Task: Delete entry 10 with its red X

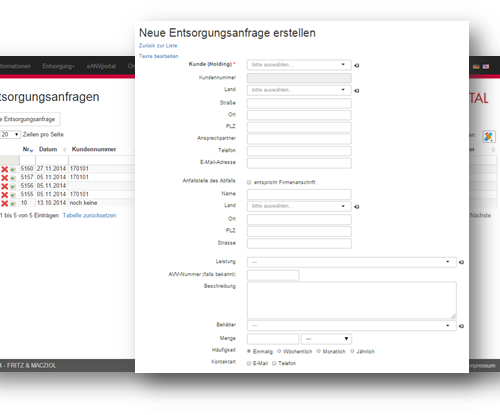Action: point(5,203)
